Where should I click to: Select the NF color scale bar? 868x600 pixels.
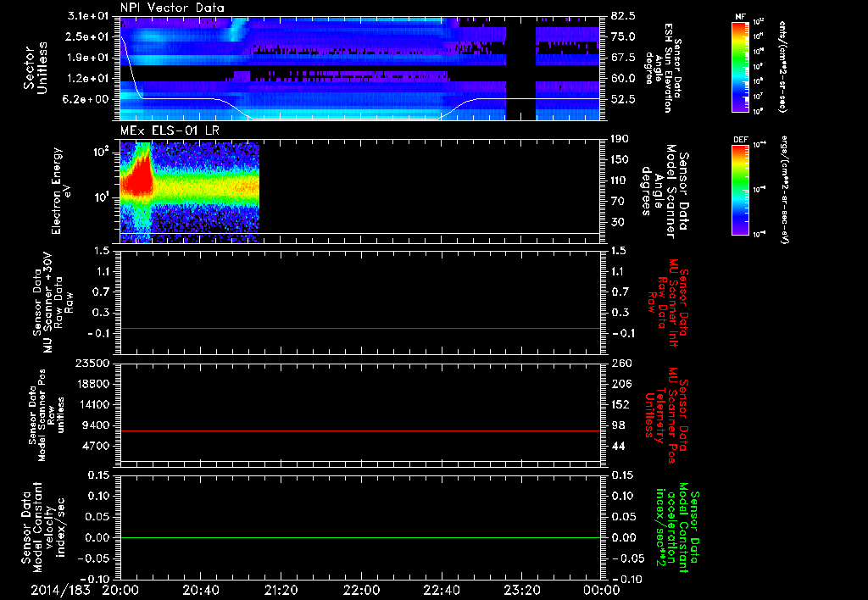click(741, 67)
